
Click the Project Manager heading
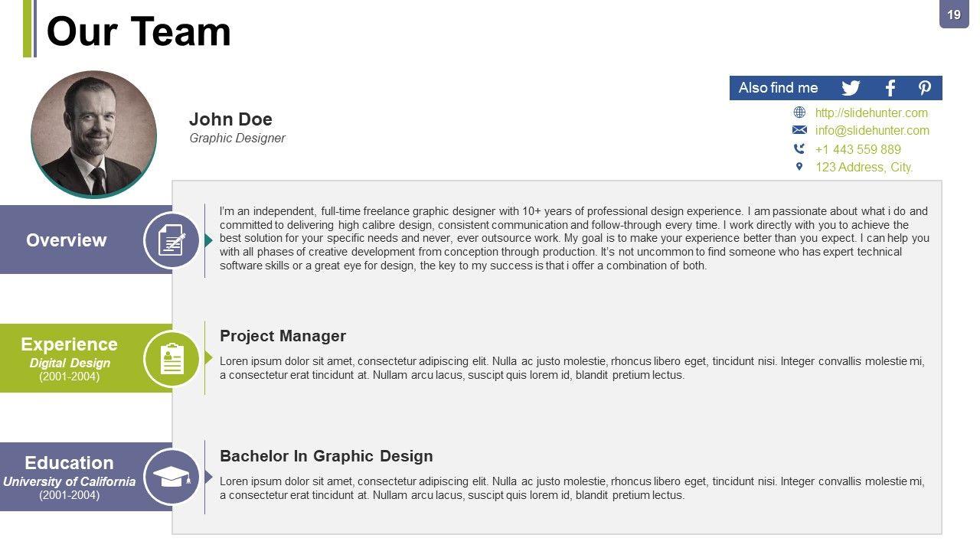283,336
